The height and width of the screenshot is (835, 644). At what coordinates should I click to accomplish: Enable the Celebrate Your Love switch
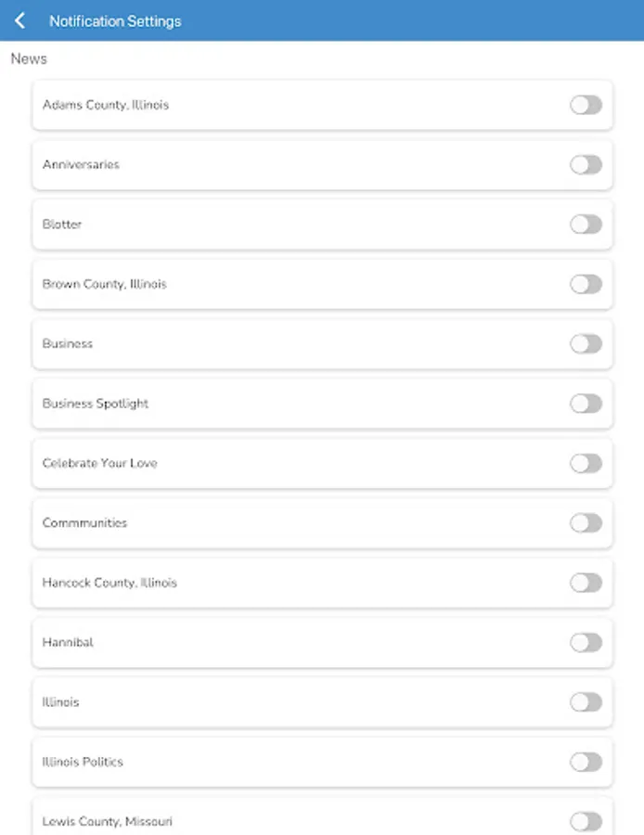click(x=586, y=463)
